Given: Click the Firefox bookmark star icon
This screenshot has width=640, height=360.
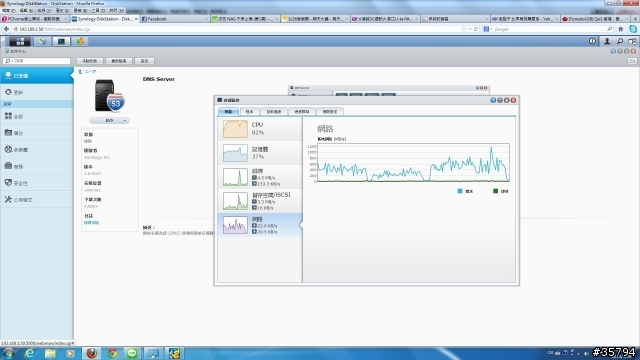Looking at the screenshot, I should click(463, 29).
